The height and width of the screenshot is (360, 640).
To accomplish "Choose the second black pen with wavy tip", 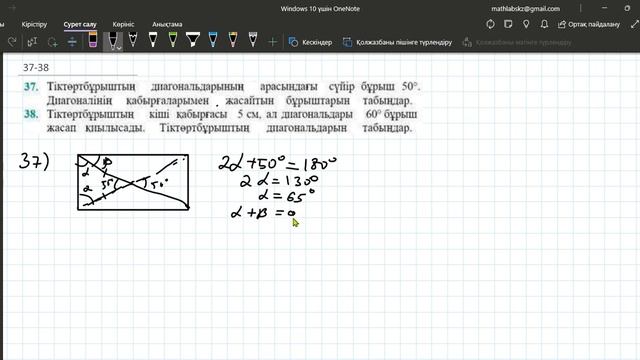I will pos(133,40).
